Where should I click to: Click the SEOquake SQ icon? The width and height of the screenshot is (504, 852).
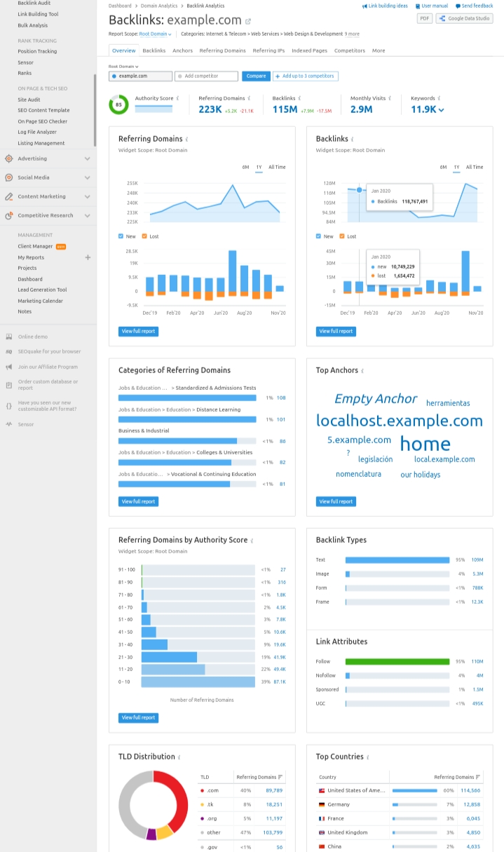click(x=9, y=351)
